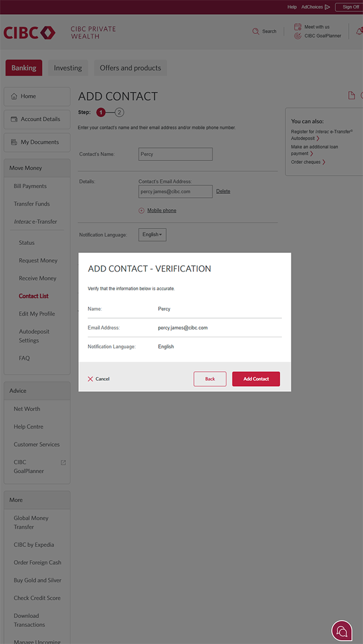363x644 pixels.
Task: Switch to Offers and products tab
Action: coord(130,68)
